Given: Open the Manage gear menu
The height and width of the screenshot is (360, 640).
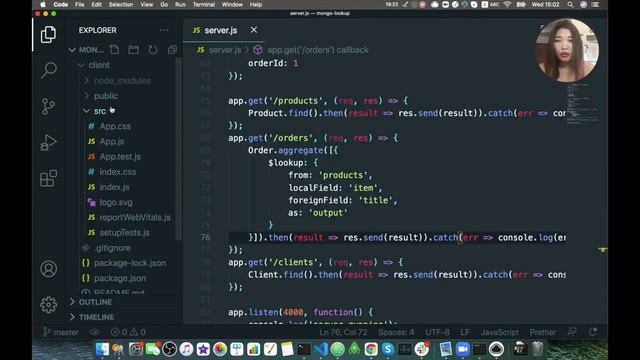Looking at the screenshot, I should pyautogui.click(x=48, y=304).
